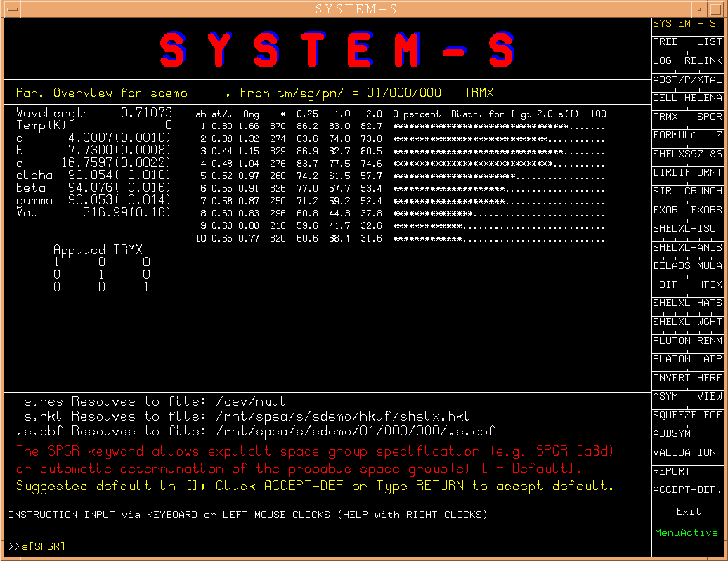Toggle the MenuActive indicator

[x=686, y=533]
